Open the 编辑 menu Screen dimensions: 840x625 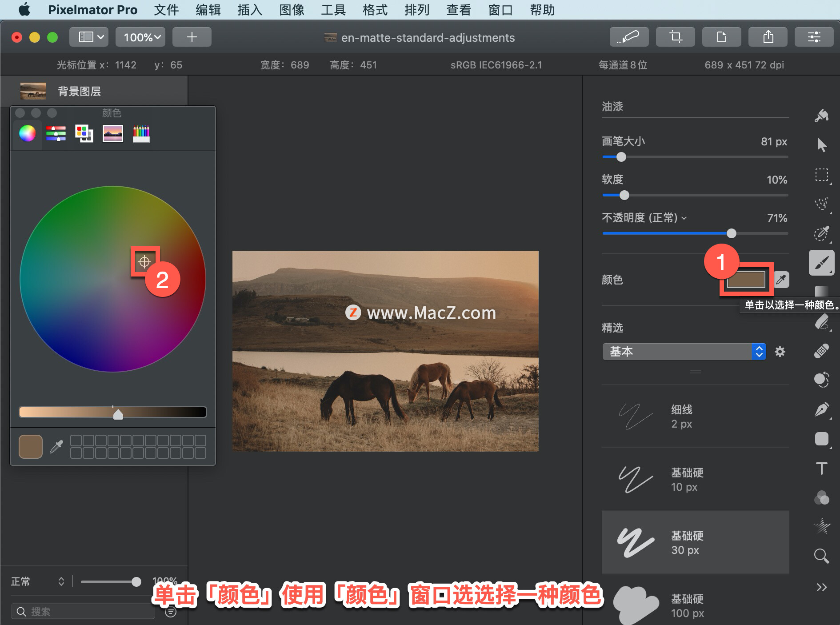[208, 10]
